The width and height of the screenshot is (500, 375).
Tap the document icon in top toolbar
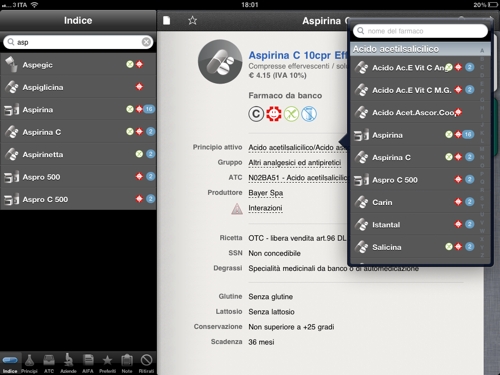[166, 21]
